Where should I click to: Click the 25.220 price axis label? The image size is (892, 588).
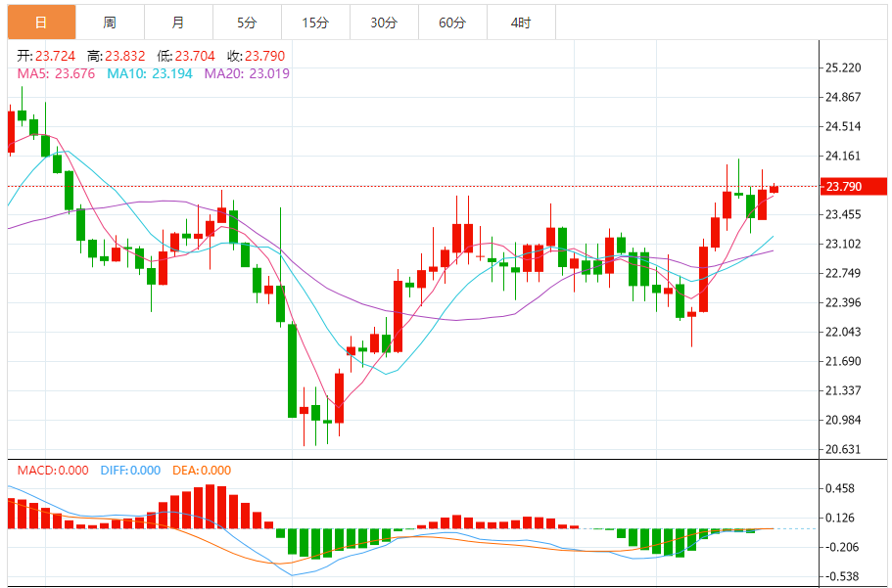(x=843, y=68)
